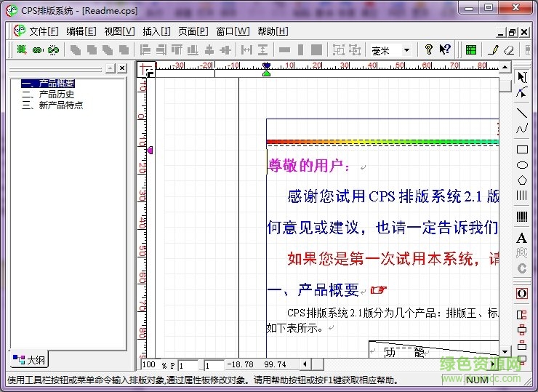This screenshot has width=538, height=392.
Task: Select the arrow pointer tool
Action: tap(521, 77)
